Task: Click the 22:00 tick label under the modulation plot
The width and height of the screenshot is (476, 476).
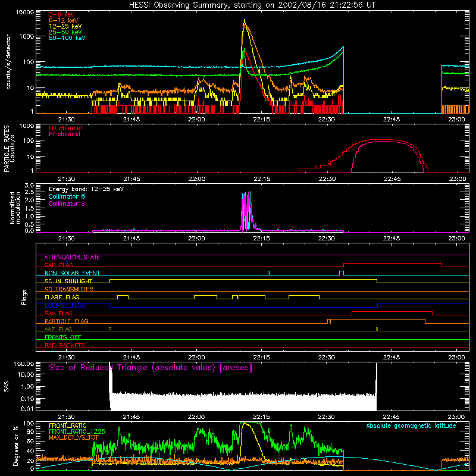Action: pos(196,239)
